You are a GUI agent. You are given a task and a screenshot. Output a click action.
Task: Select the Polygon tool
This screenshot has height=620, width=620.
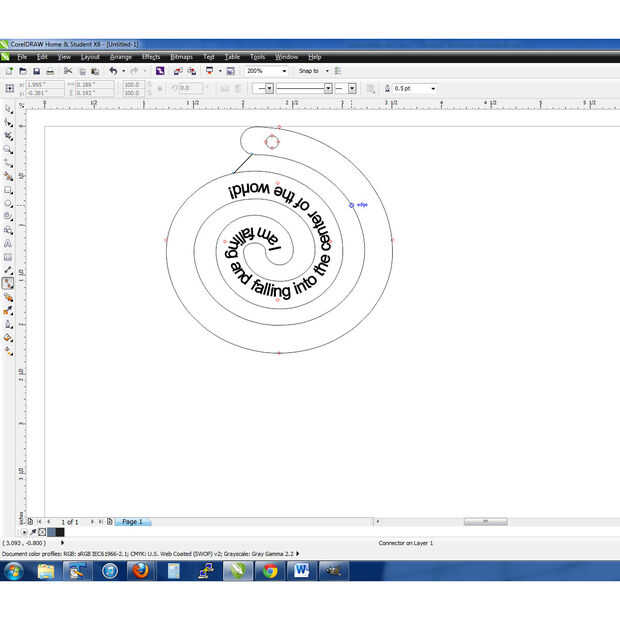(x=8, y=217)
